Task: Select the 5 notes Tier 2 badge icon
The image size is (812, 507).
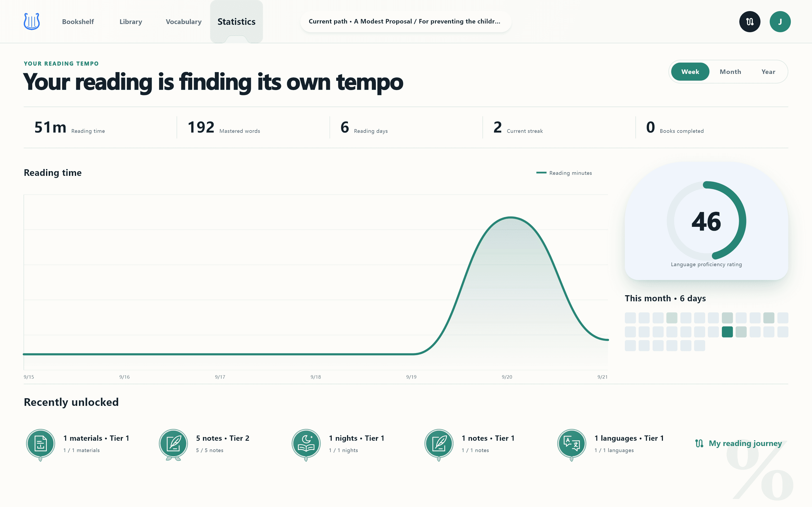Action: click(x=173, y=444)
